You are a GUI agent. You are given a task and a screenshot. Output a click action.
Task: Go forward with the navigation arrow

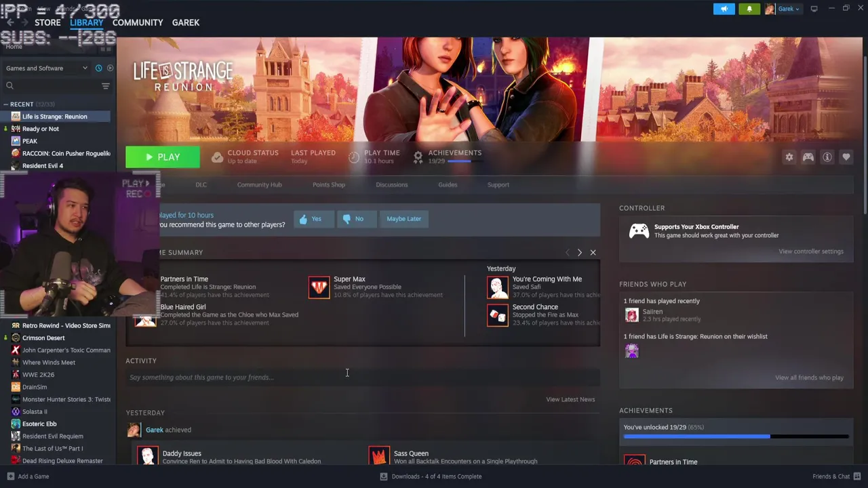(26, 22)
